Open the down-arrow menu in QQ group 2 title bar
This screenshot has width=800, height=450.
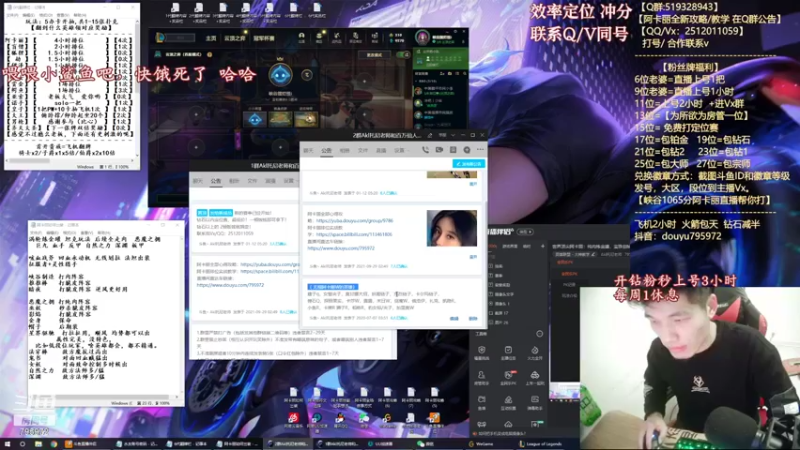[453, 135]
